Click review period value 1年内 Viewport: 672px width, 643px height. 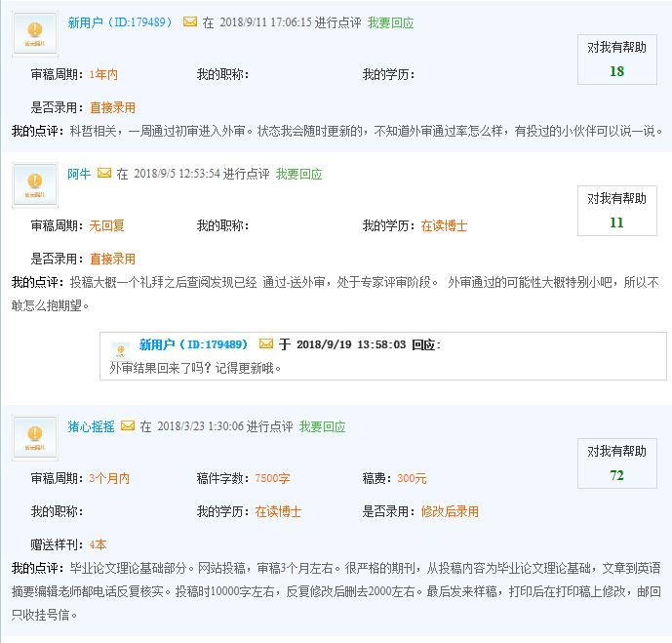(103, 74)
